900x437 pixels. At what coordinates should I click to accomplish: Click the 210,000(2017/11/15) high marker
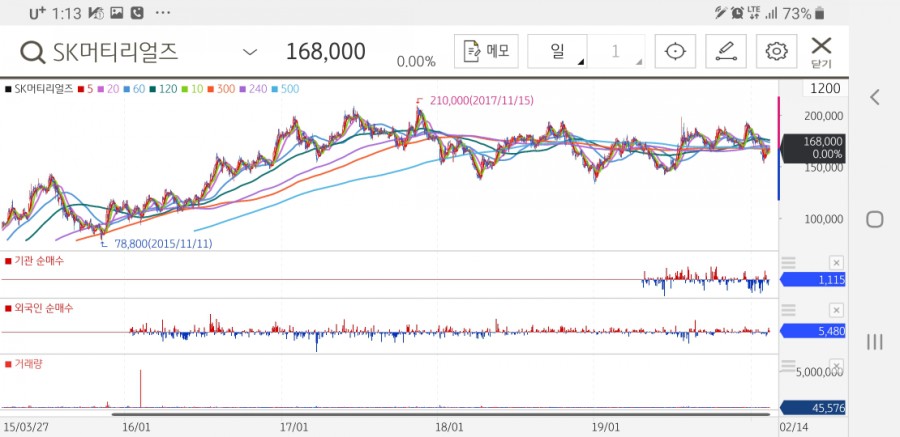(x=482, y=100)
